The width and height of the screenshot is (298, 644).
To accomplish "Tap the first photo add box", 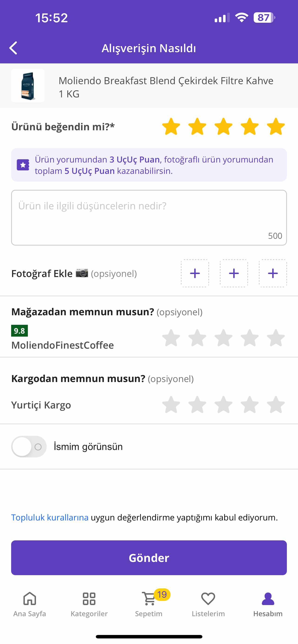I will click(195, 273).
